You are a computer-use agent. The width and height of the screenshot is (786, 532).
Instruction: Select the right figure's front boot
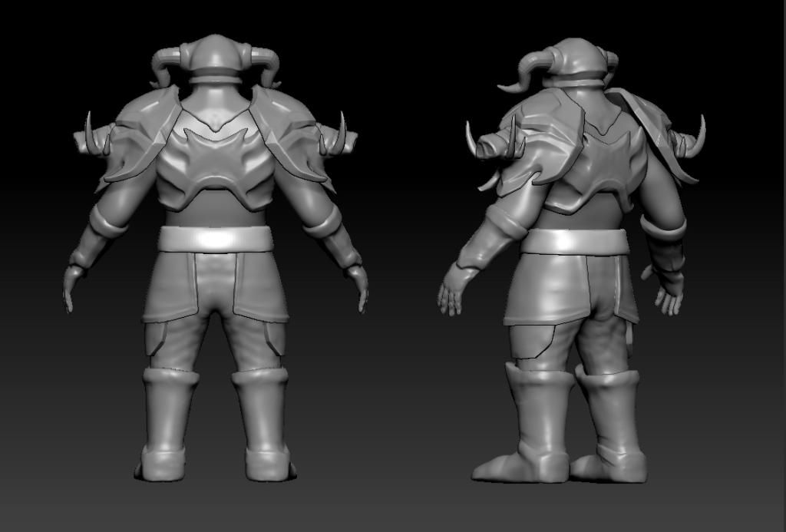click(530, 430)
